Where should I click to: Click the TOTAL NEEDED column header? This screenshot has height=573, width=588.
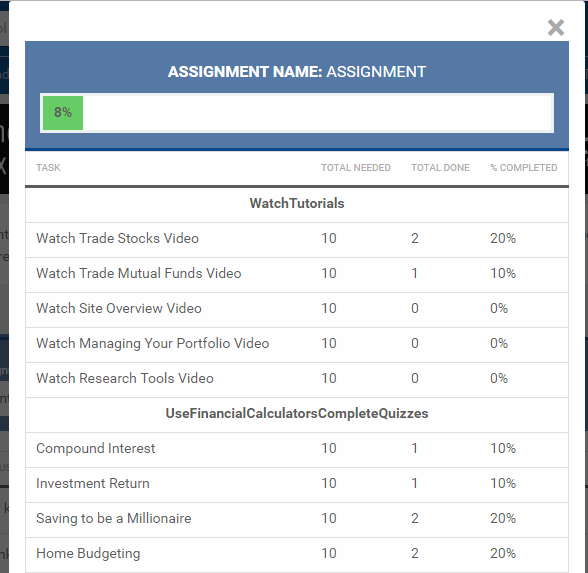[356, 168]
